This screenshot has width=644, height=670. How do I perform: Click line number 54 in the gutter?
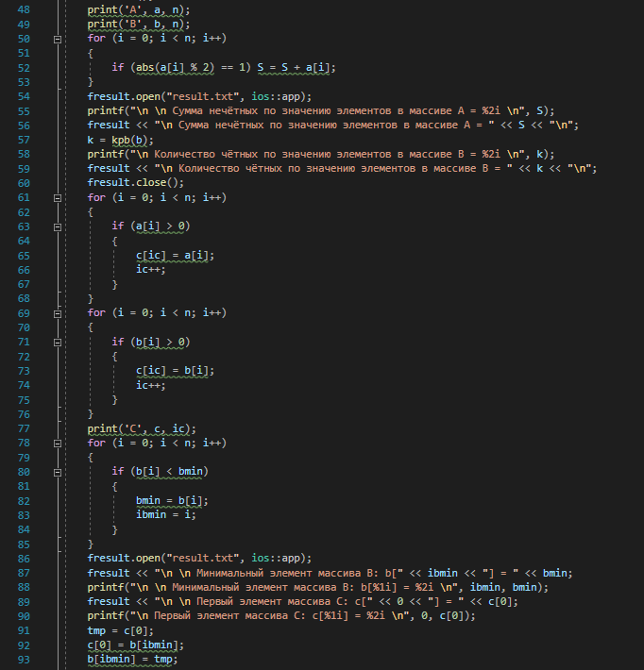tap(24, 96)
